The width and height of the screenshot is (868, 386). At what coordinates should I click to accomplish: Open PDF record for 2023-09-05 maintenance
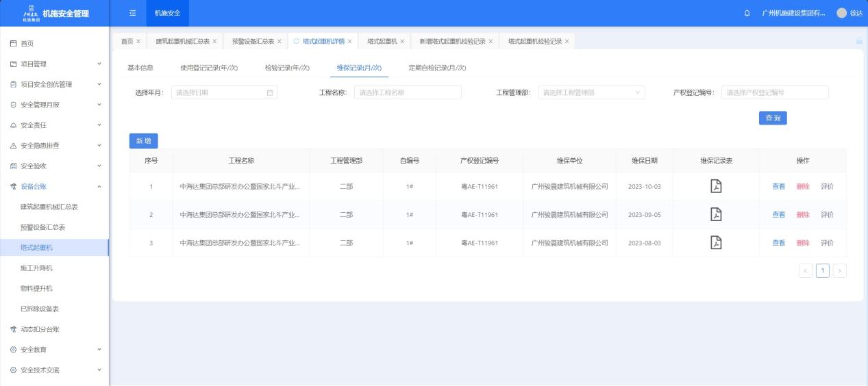pos(716,214)
